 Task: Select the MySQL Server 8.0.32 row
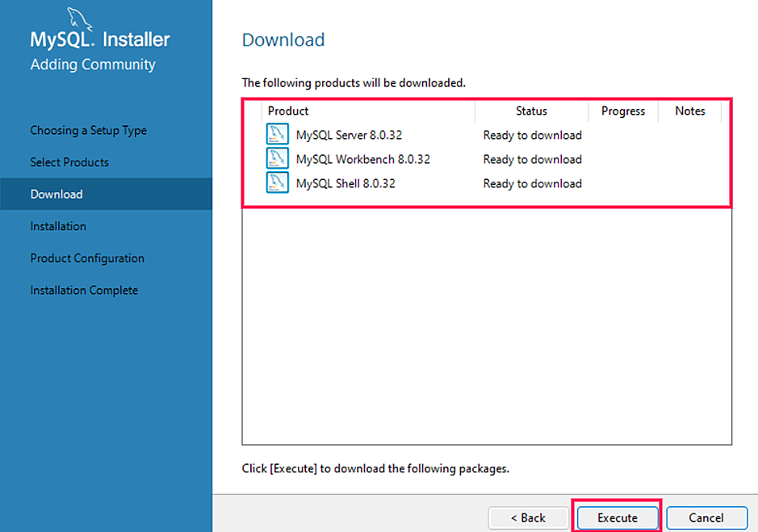pyautogui.click(x=487, y=135)
